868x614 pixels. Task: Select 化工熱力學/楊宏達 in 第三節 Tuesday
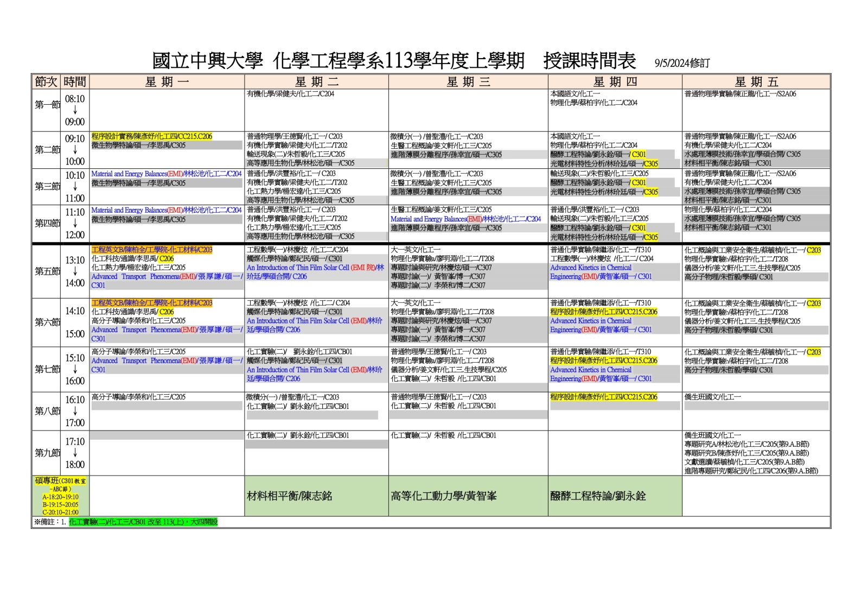point(293,191)
